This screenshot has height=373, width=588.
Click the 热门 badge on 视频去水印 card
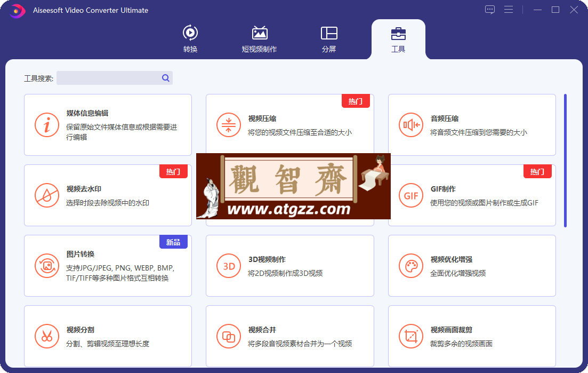click(173, 171)
